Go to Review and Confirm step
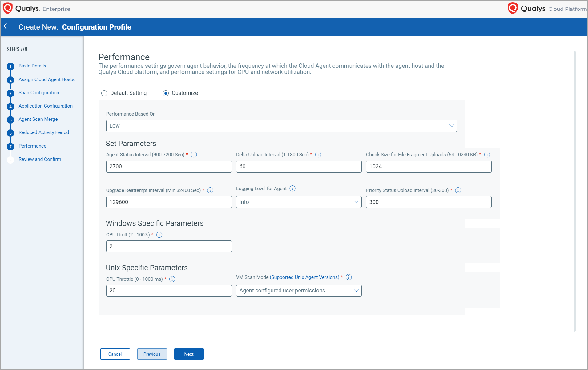The image size is (588, 370). (x=40, y=159)
